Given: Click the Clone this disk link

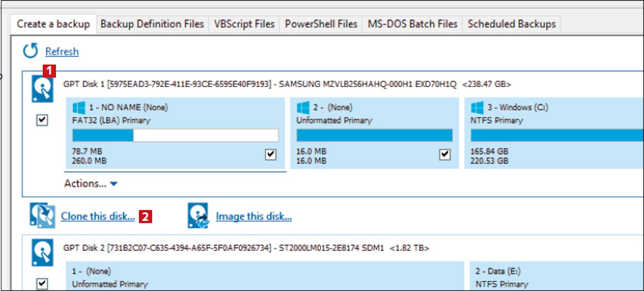Looking at the screenshot, I should click(x=97, y=216).
